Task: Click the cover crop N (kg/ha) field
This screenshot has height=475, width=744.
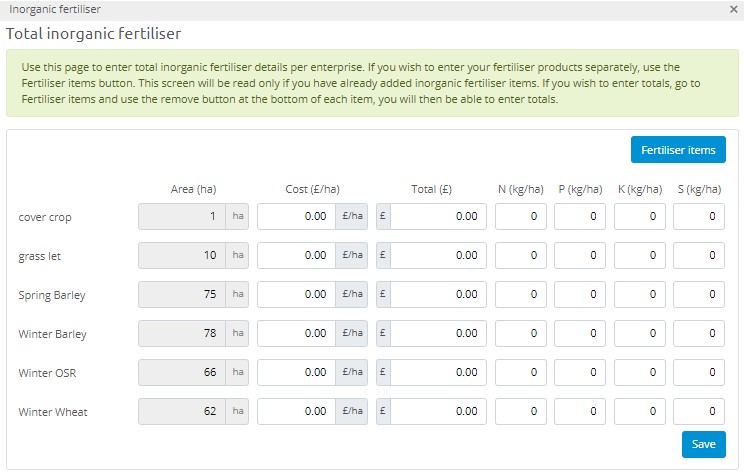Action: pyautogui.click(x=520, y=216)
